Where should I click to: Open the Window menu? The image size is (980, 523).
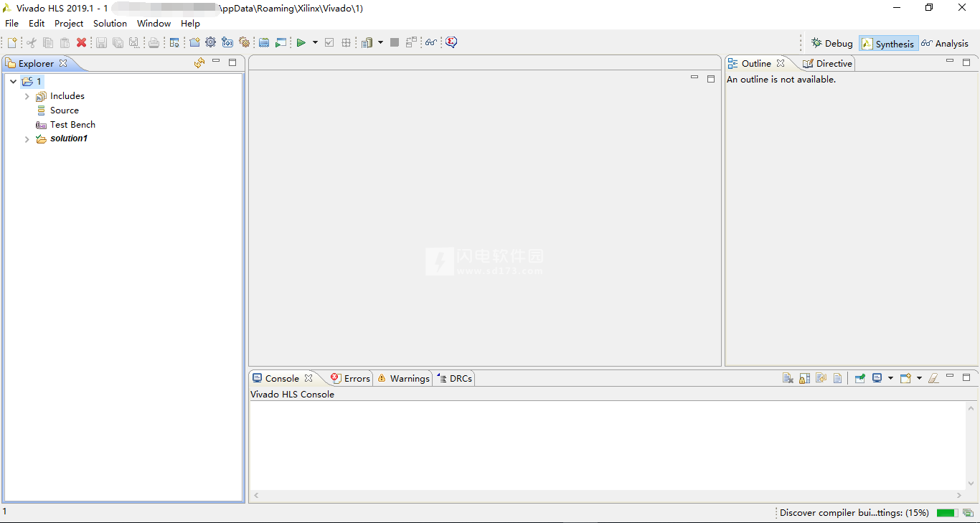[x=154, y=24]
